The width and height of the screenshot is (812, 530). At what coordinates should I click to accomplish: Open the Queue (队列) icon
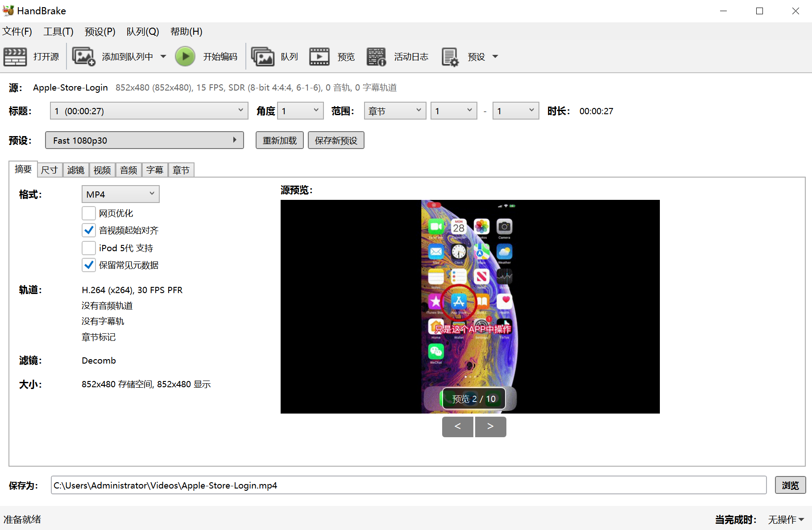click(263, 57)
